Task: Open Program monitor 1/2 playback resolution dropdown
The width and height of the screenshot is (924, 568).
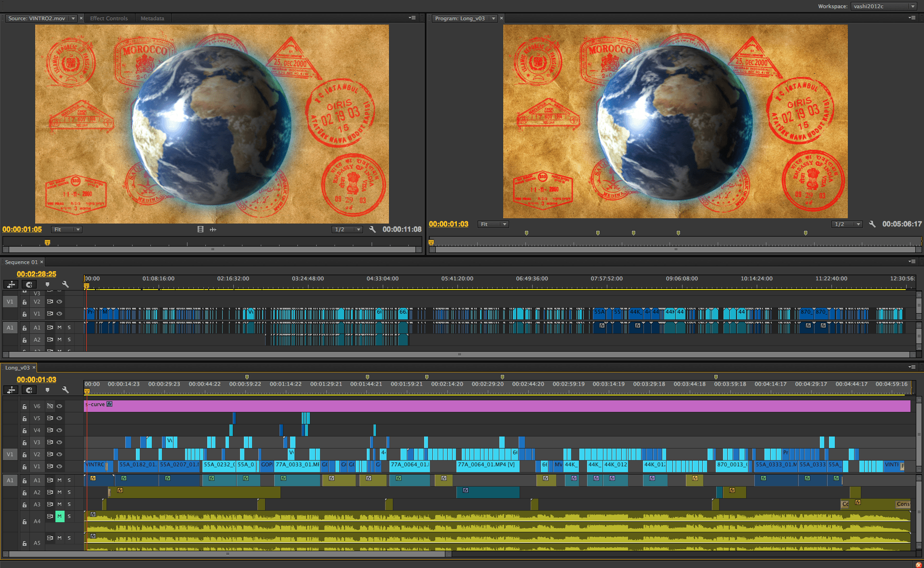Action: click(x=847, y=224)
